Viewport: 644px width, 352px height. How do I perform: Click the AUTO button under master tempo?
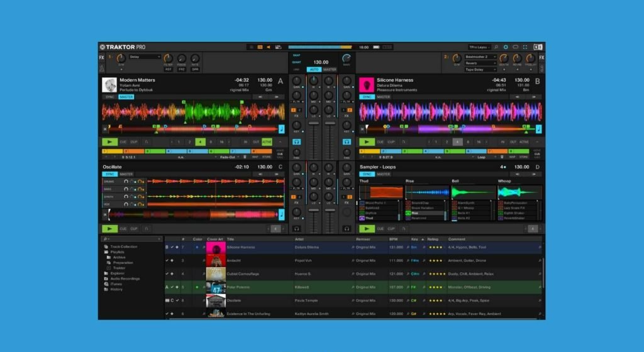pos(314,69)
